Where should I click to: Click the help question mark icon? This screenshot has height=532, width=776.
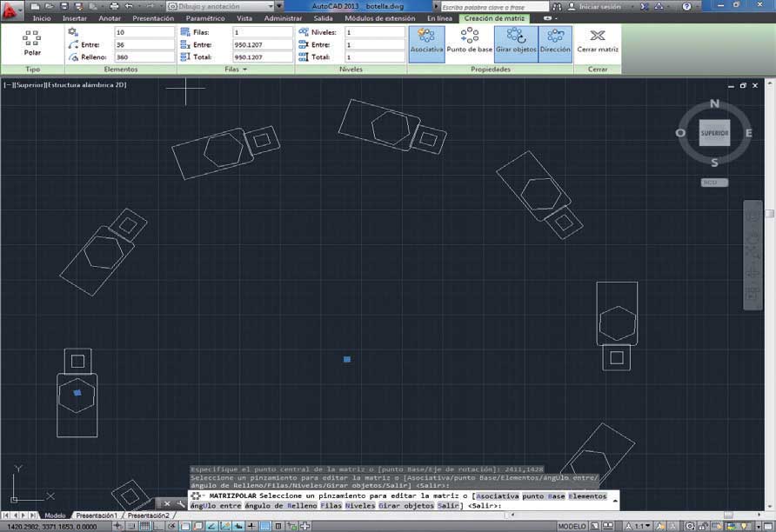[686, 6]
